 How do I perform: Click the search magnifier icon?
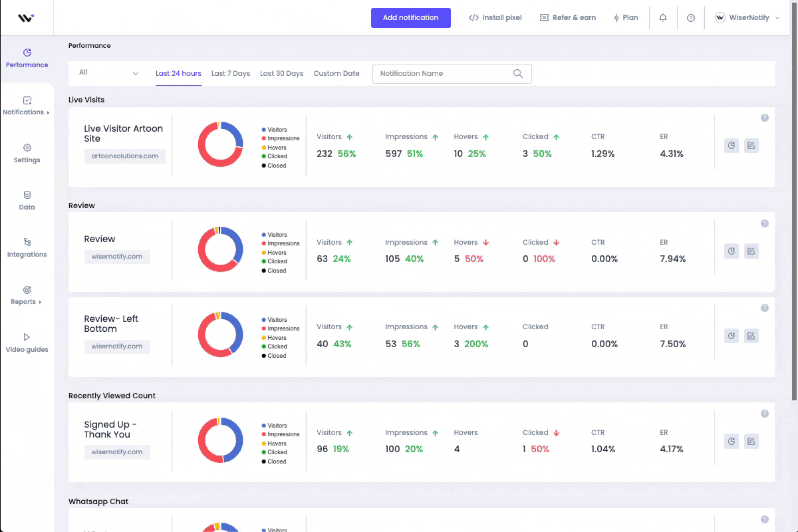518,74
